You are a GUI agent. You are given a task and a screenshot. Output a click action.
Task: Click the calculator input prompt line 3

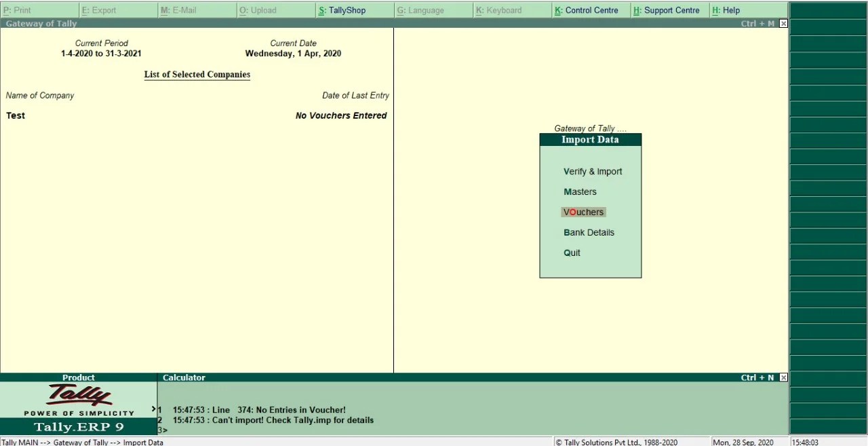tap(163, 430)
